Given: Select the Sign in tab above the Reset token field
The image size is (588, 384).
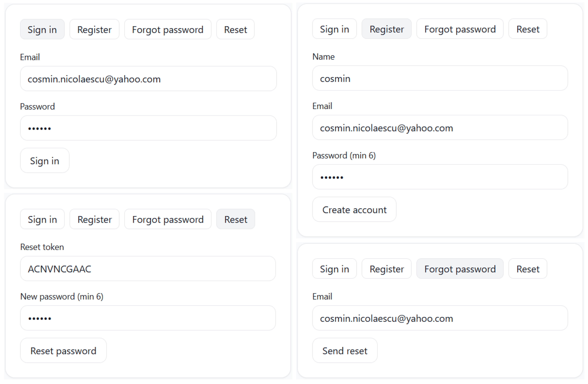Looking at the screenshot, I should (x=42, y=219).
